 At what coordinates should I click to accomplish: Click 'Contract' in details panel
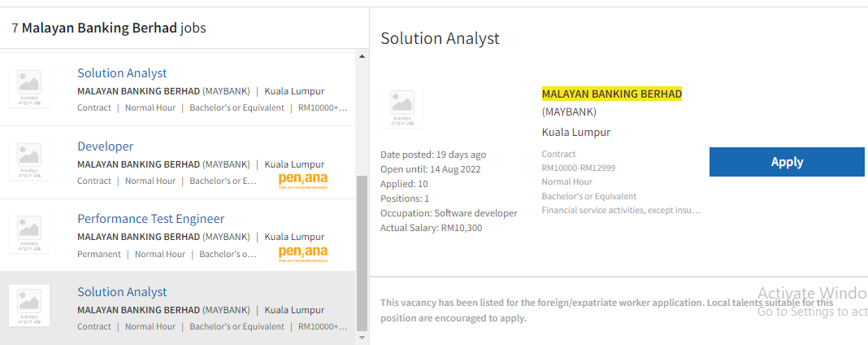click(558, 154)
